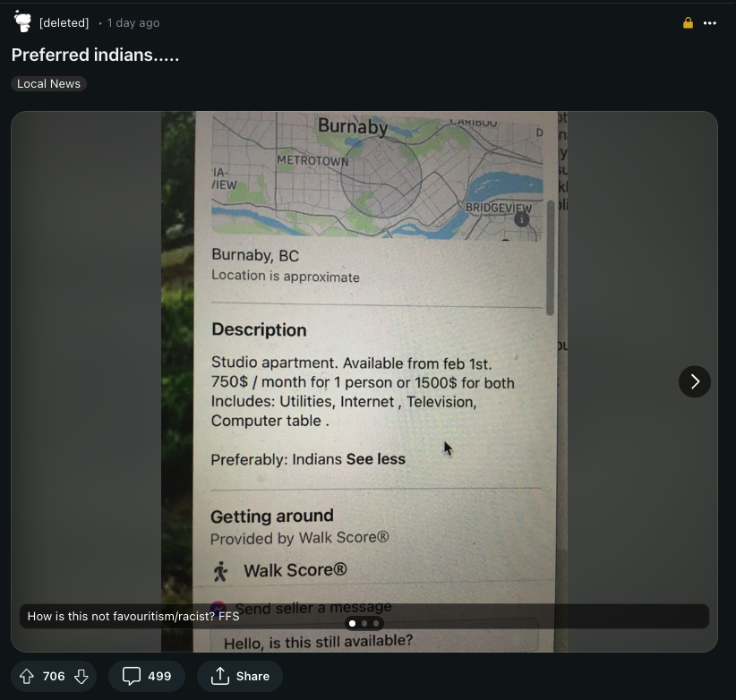Viewport: 736px width, 700px height.
Task: Click the deleted user's avatar icon
Action: click(22, 22)
